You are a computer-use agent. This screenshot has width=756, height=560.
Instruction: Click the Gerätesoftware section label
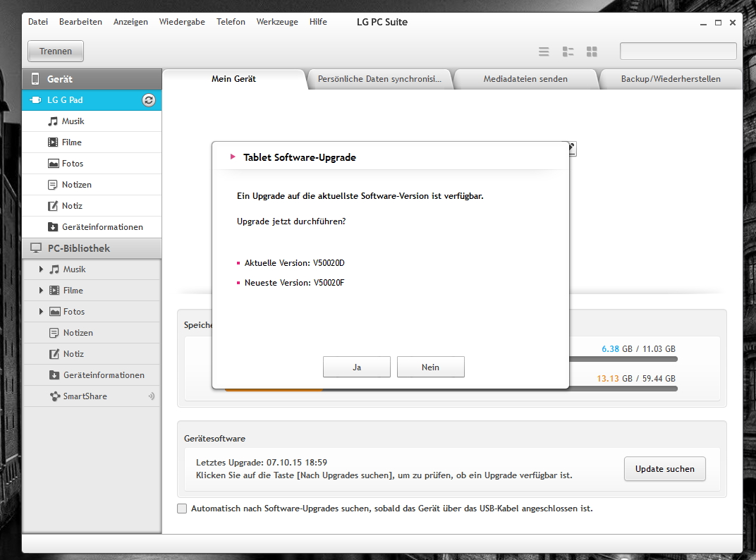pos(214,439)
